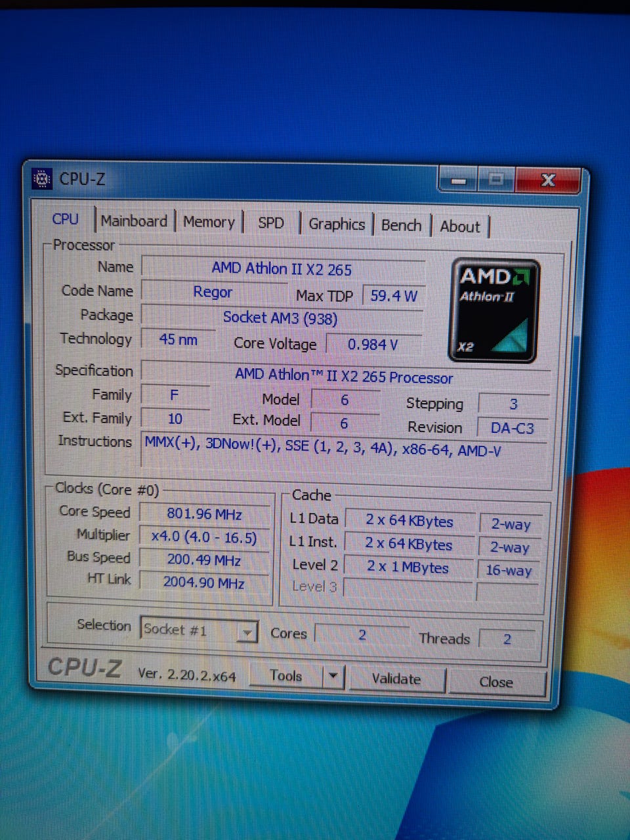
Task: Click the AMD Athlon II X2 logo
Action: click(494, 310)
